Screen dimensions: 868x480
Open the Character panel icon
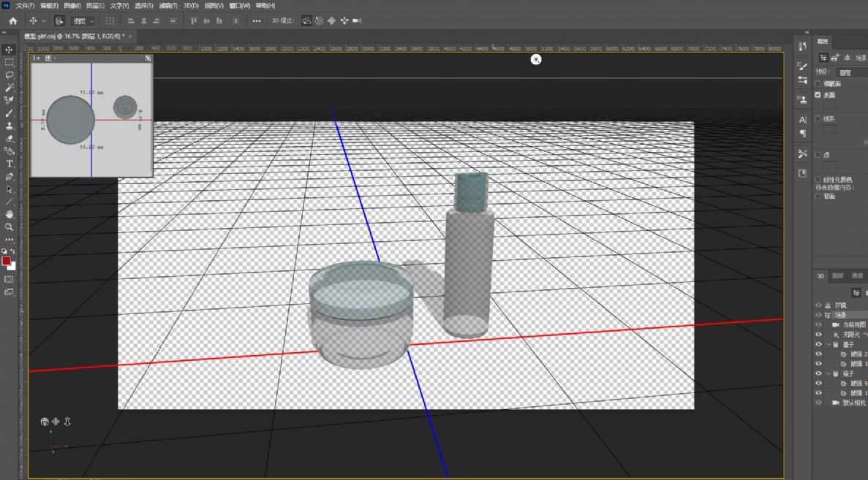pyautogui.click(x=802, y=119)
